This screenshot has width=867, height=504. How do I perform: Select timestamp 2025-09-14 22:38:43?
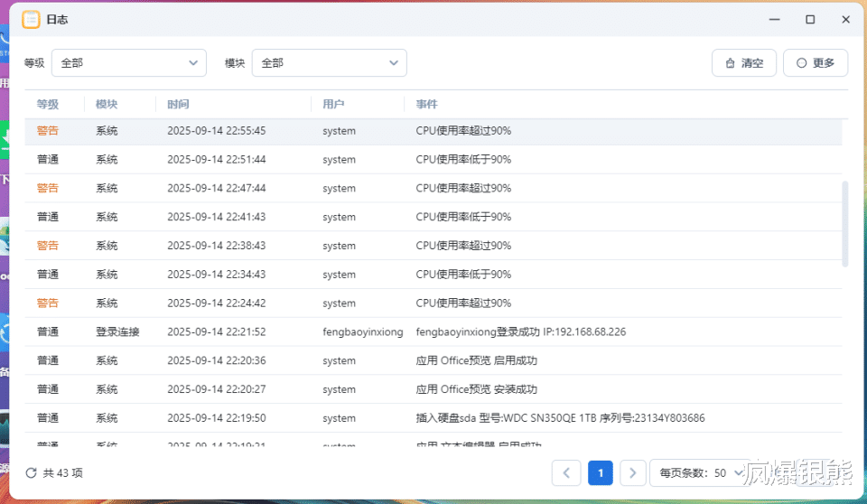216,246
